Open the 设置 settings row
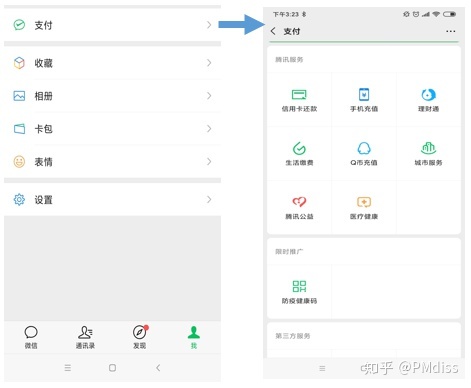This screenshot has width=471, height=388. (x=112, y=200)
